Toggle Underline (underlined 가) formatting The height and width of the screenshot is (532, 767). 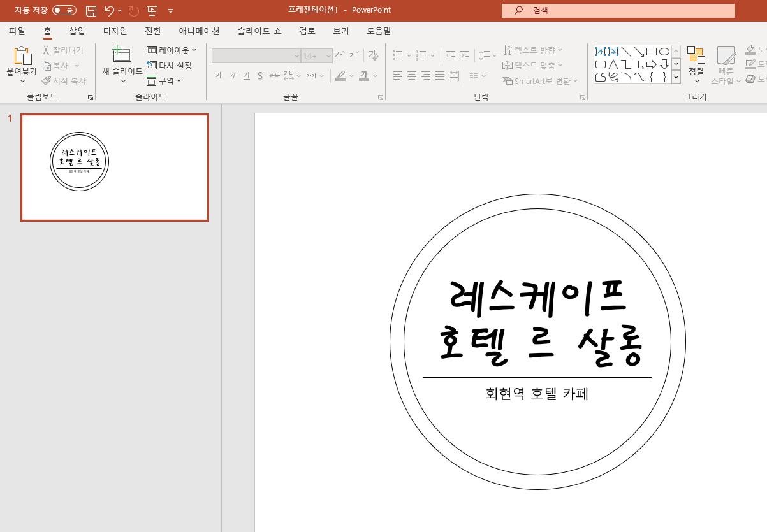click(x=246, y=76)
